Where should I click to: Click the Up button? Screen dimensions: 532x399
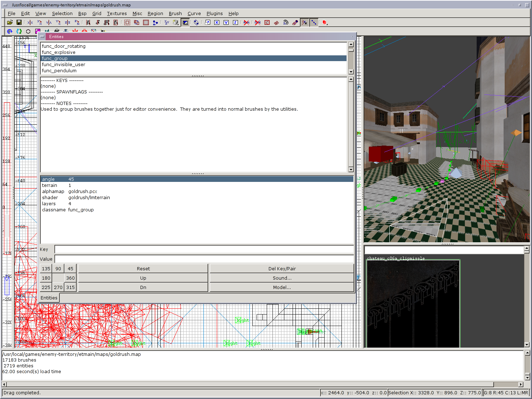tap(143, 278)
